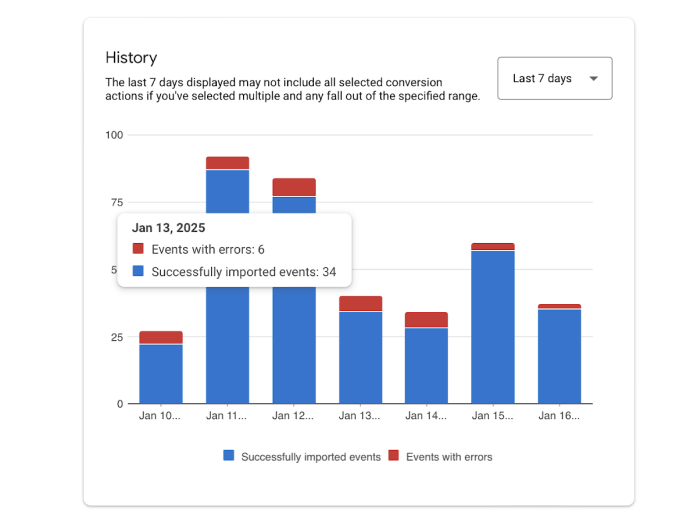
Task: Toggle the Events with errors legend label
Action: [x=449, y=457]
